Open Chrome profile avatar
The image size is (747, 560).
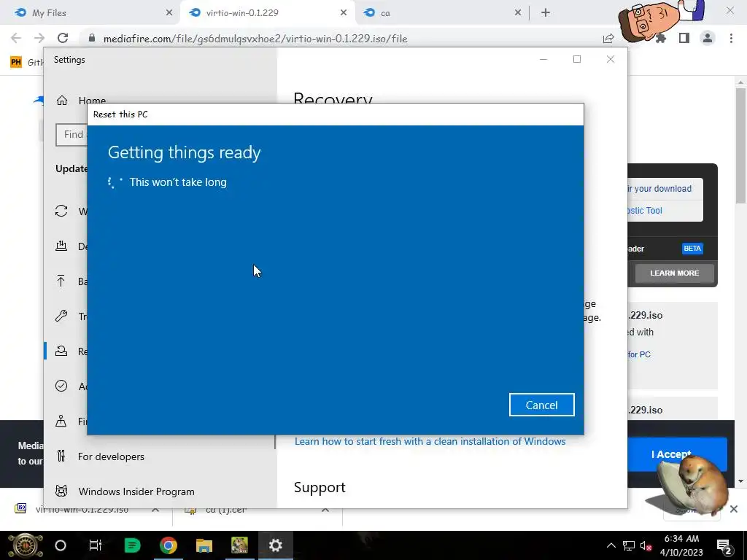point(708,38)
